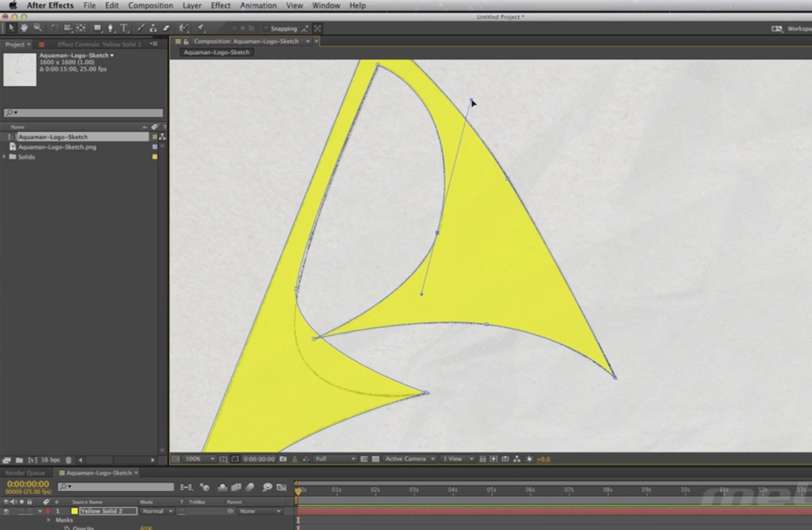Screen dimensions: 812x530
Task: Select the Rectangle shape tool
Action: tap(97, 28)
